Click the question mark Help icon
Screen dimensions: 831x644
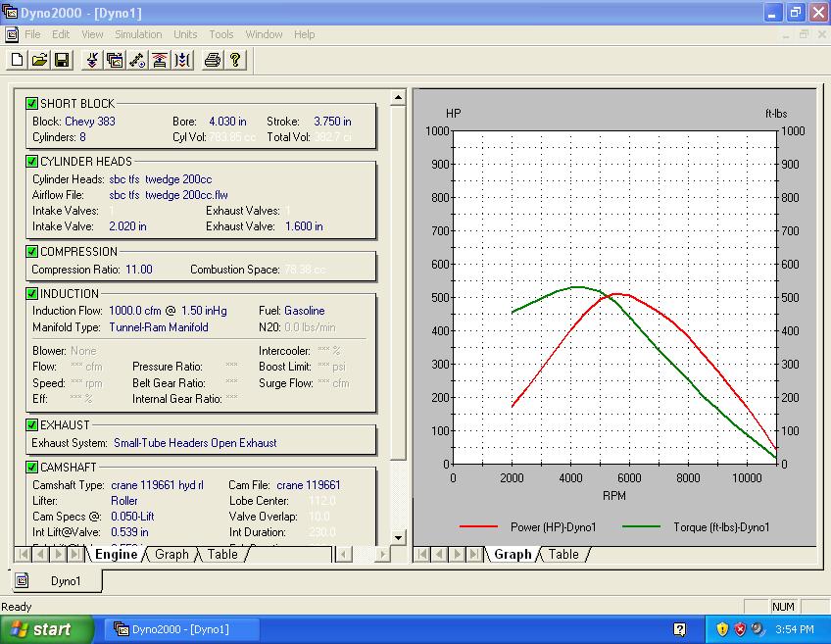(x=235, y=61)
